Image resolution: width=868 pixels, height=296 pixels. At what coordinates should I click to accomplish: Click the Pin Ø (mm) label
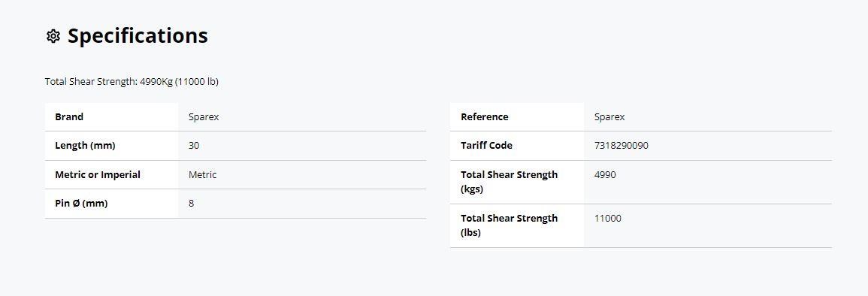point(81,204)
